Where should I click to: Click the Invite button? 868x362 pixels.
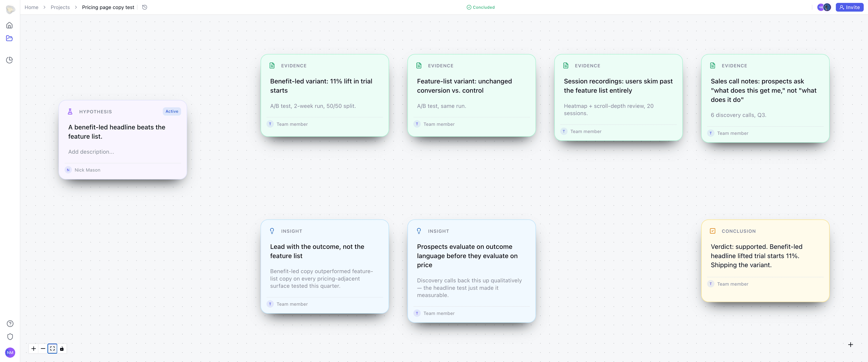pos(849,7)
